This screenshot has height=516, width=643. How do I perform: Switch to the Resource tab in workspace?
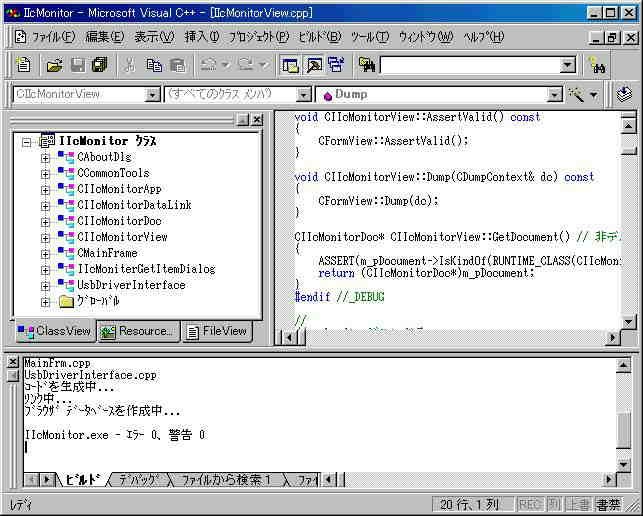[138, 331]
